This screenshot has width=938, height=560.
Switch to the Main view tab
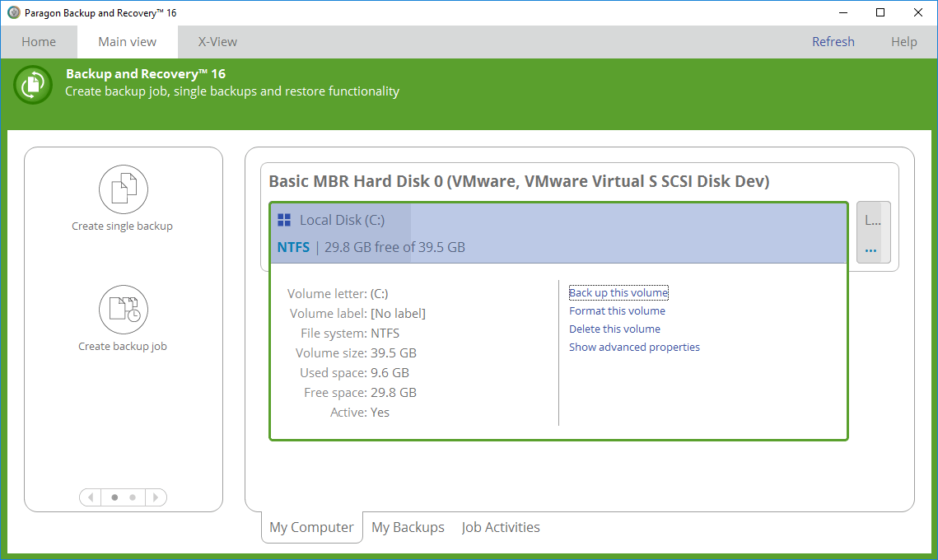[x=128, y=42]
